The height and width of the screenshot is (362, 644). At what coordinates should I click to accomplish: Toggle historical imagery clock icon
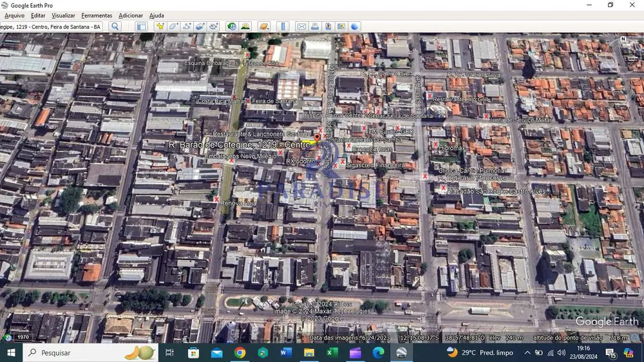pos(232,26)
